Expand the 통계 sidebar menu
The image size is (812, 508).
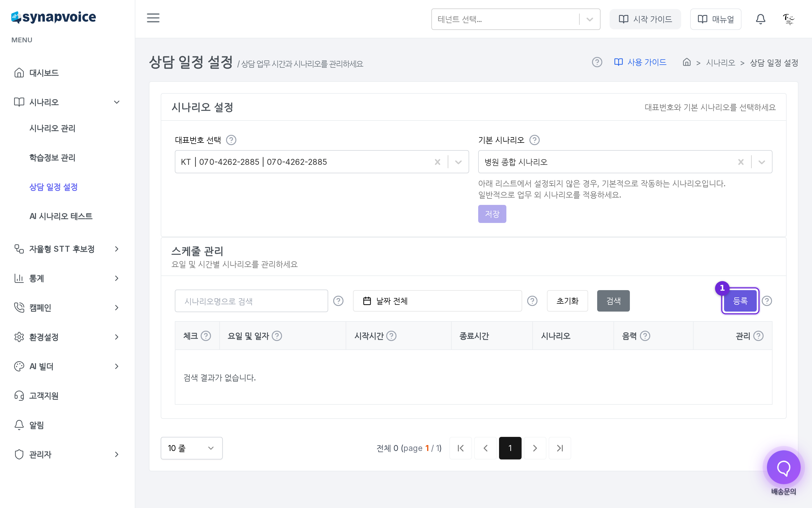[67, 278]
